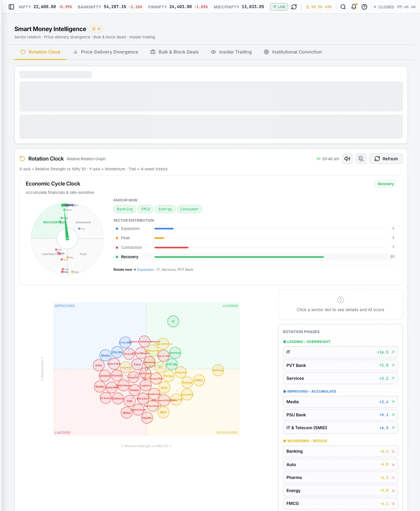Image resolution: width=420 pixels, height=511 pixels.
Task: Open IT row in rotation phases
Action: 340,352
